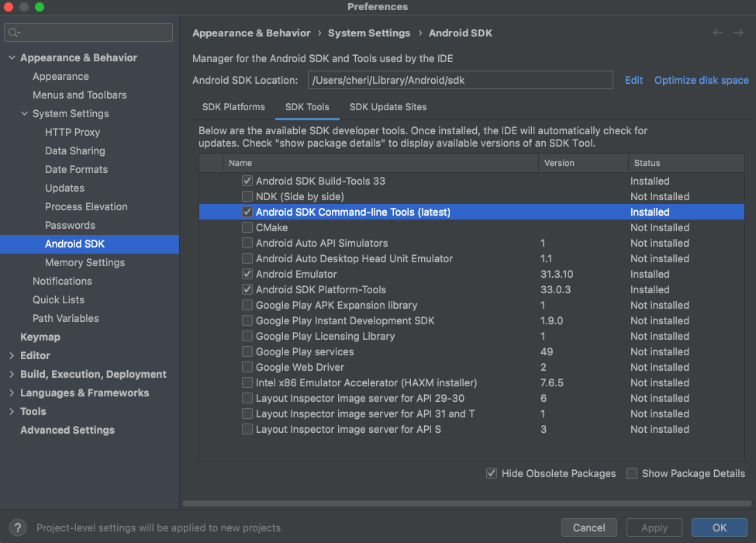The height and width of the screenshot is (543, 756).
Task: Click the settings search field
Action: pos(88,33)
